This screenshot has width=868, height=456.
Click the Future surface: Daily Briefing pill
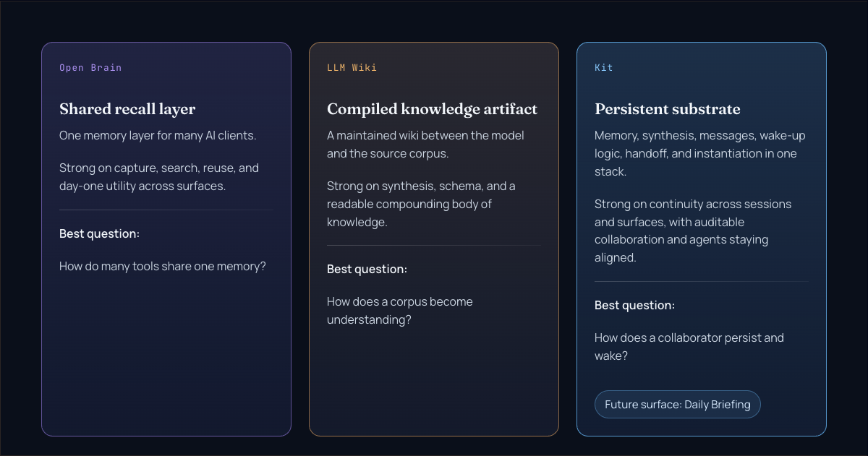[678, 405]
